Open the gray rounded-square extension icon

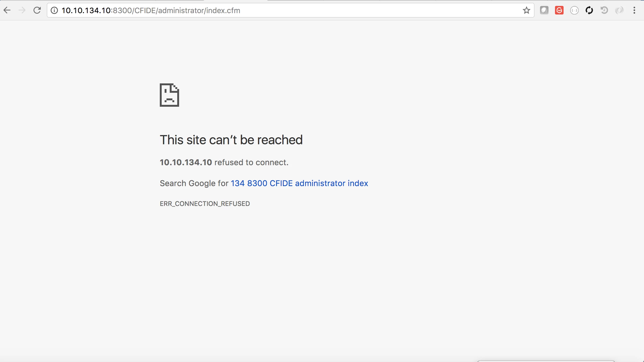click(544, 10)
